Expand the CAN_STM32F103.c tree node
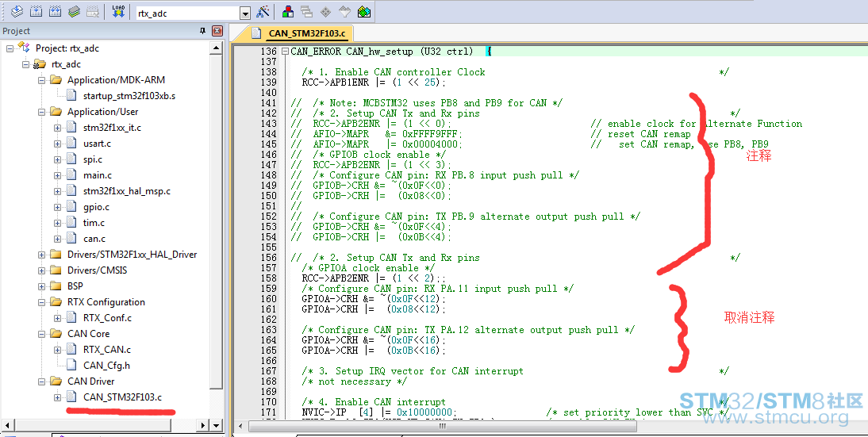 [58, 397]
